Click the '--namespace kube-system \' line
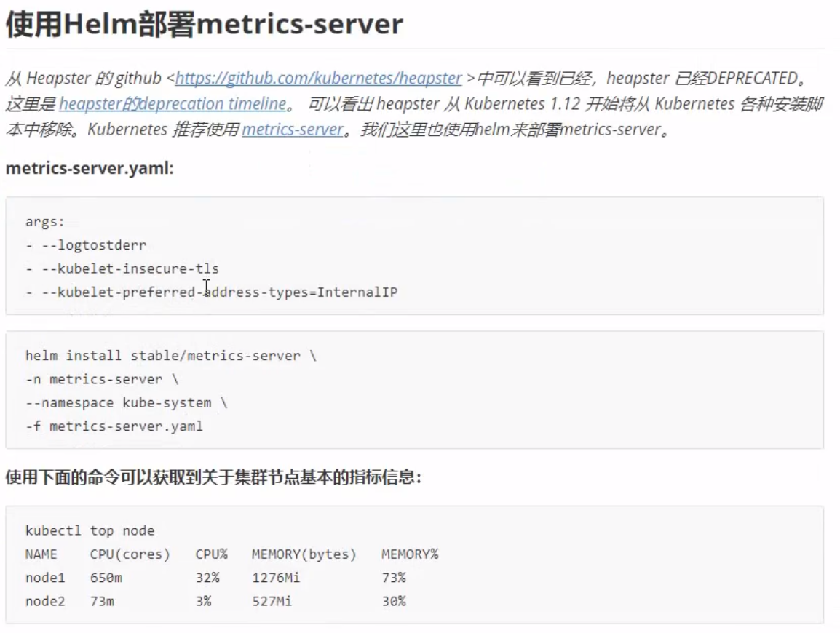The width and height of the screenshot is (840, 633). click(127, 403)
